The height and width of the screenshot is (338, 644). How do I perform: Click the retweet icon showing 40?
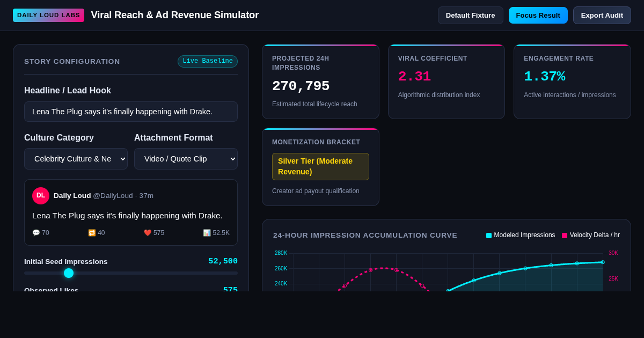pyautogui.click(x=92, y=233)
